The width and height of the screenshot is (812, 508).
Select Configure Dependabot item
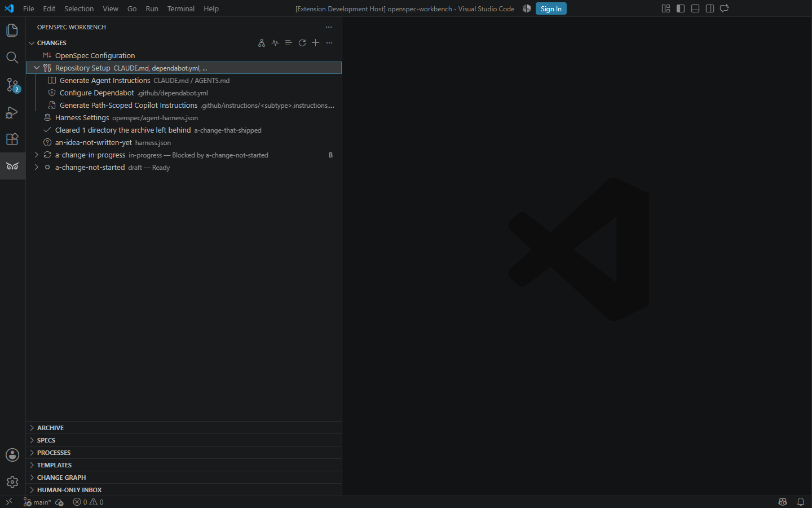(x=184, y=93)
